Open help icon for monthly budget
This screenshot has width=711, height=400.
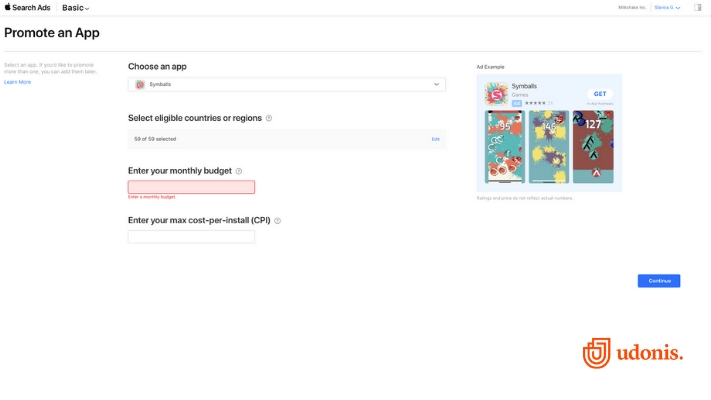coord(239,171)
